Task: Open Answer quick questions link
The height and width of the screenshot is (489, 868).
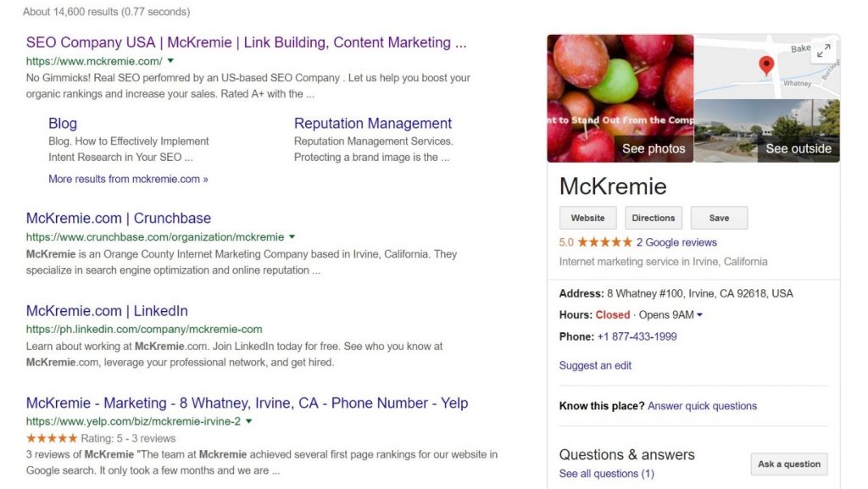Action: pyautogui.click(x=702, y=405)
